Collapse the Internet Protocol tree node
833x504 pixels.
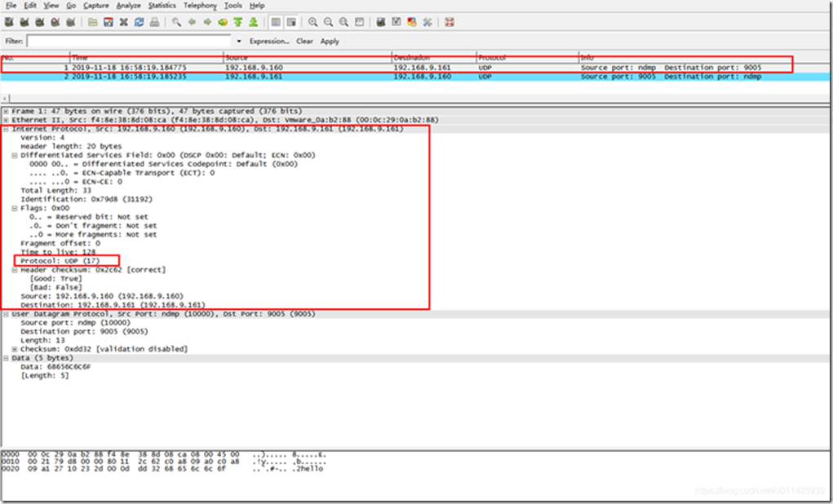6,129
